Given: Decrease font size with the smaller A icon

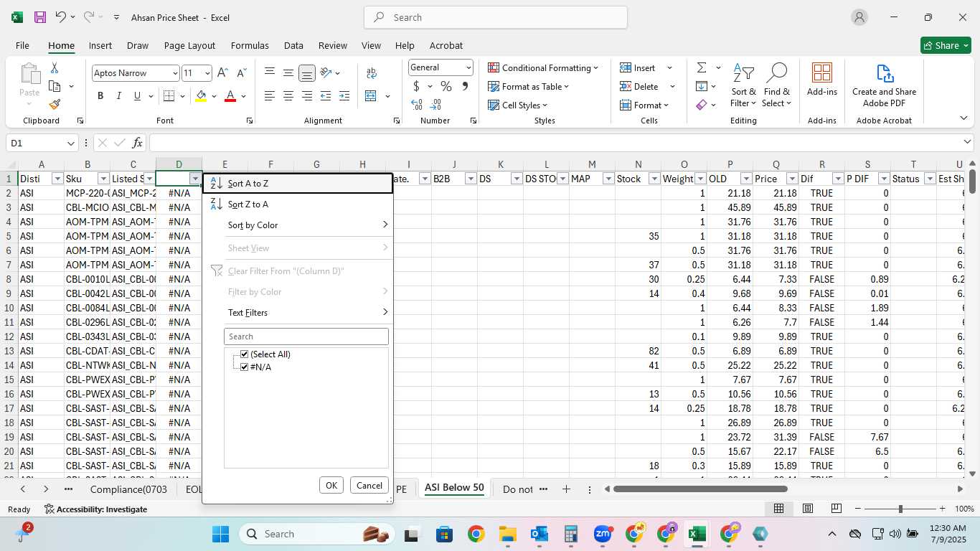Looking at the screenshot, I should (241, 73).
